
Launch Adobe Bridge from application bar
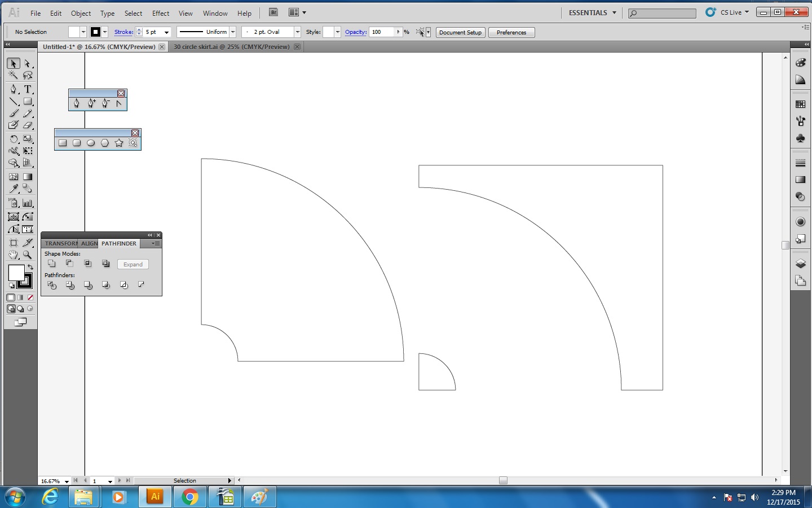[x=273, y=12]
